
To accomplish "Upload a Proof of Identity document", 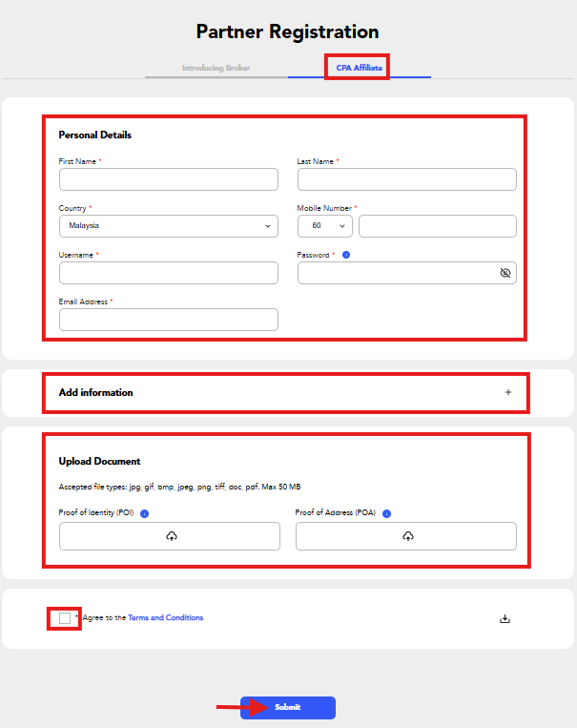I will click(170, 536).
